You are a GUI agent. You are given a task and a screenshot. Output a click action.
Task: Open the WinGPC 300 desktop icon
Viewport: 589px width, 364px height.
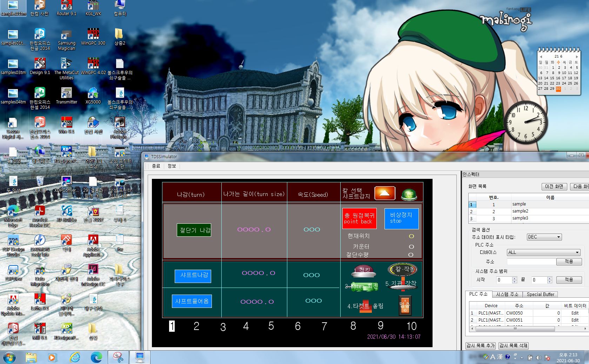[x=93, y=37]
